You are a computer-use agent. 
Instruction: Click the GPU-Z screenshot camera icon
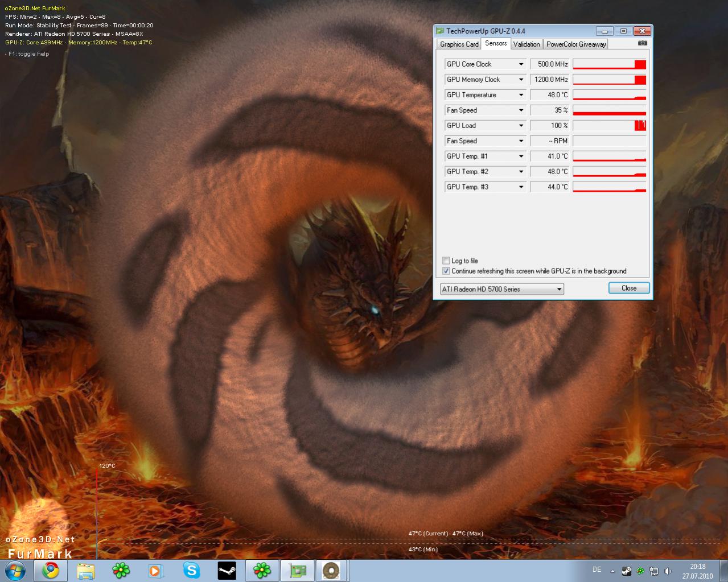(643, 43)
